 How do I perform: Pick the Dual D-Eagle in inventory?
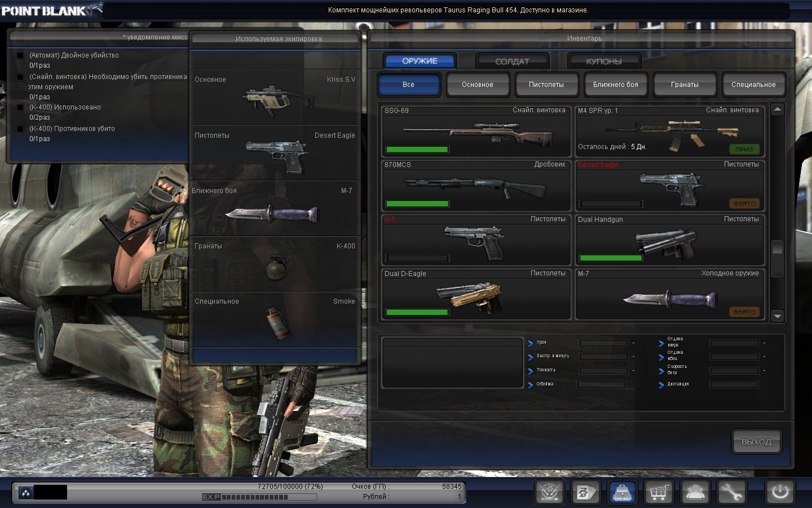coord(476,294)
